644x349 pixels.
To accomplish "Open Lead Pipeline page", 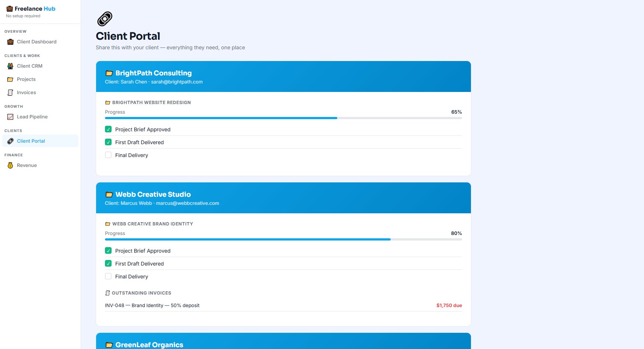I will 40,117.
